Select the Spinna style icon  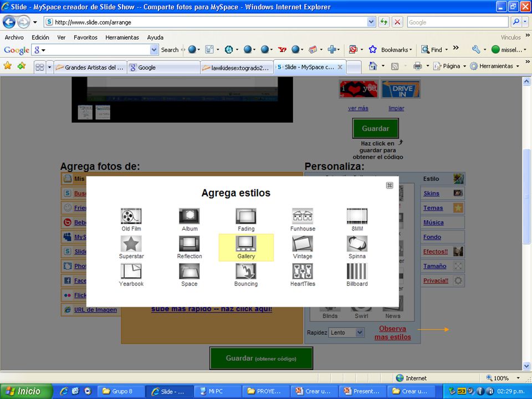coord(357,243)
